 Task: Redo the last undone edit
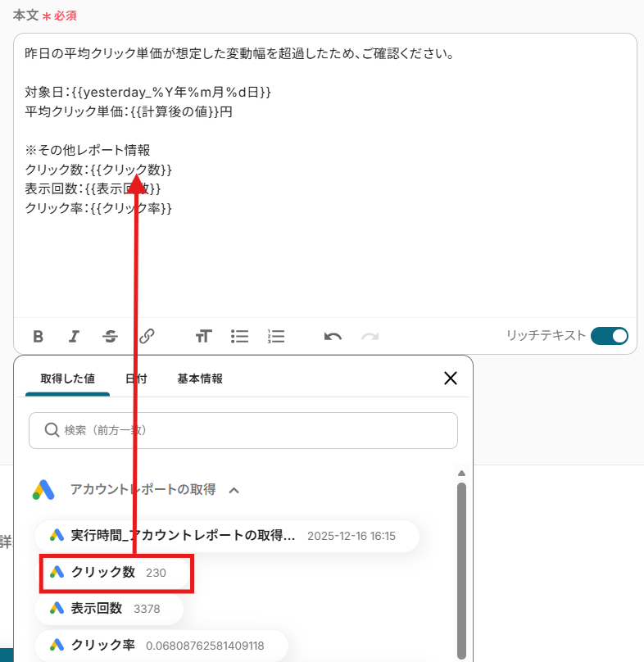point(370,337)
